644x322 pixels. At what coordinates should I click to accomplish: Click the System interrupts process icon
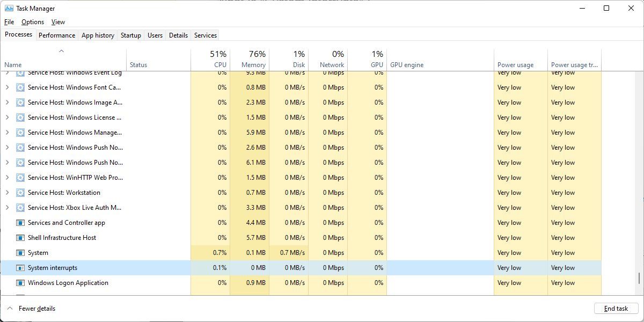coord(20,268)
